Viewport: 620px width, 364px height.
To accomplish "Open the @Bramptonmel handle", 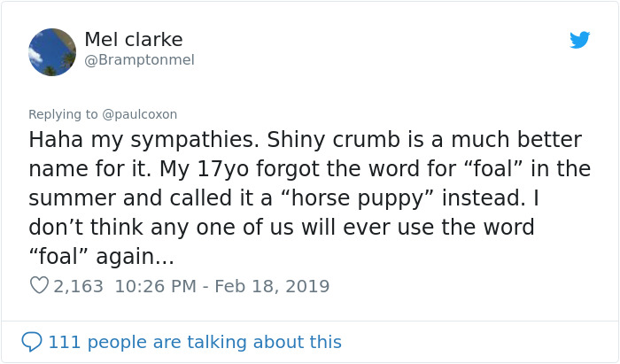I will [139, 60].
